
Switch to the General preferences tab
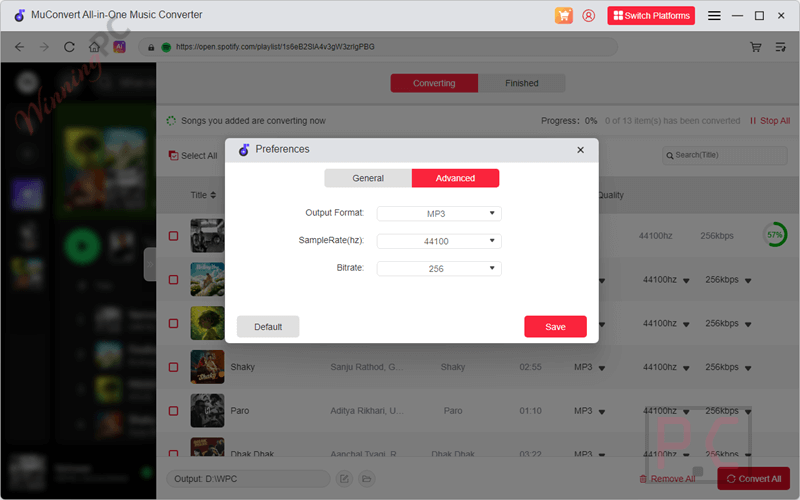click(368, 178)
